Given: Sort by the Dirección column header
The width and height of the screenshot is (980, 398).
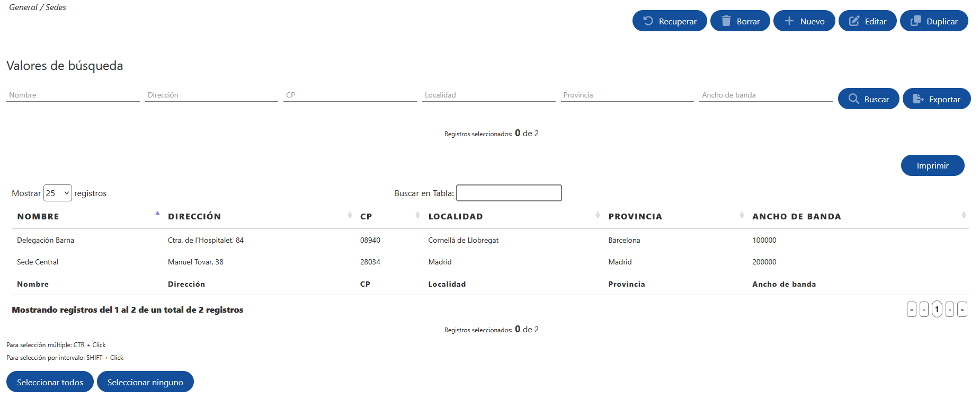Looking at the screenshot, I should (x=194, y=216).
